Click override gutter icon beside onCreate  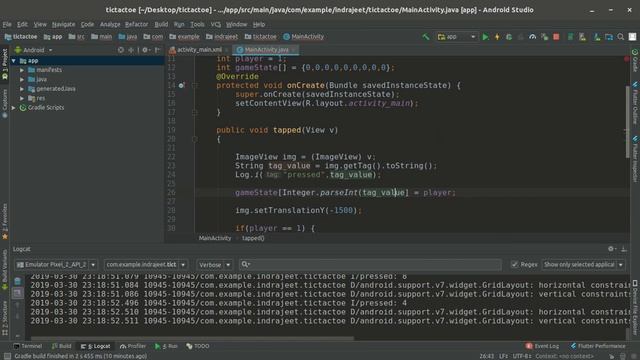(x=181, y=85)
